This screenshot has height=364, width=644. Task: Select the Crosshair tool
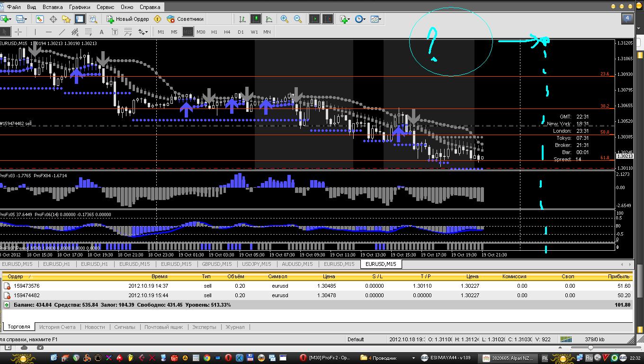18,32
